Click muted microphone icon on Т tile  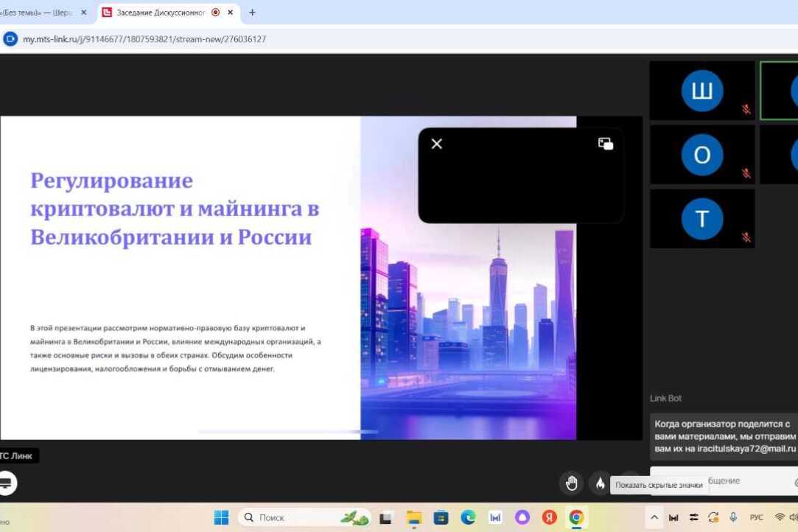click(x=746, y=238)
